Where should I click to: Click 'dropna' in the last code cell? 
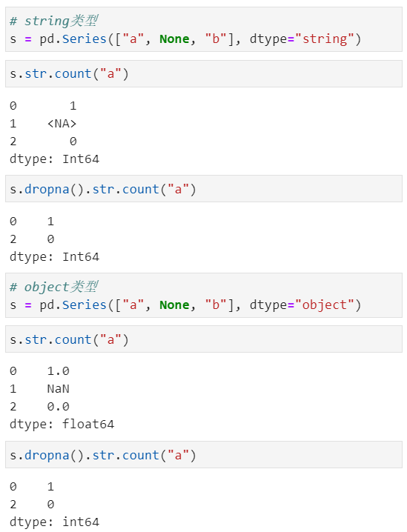(x=47, y=456)
